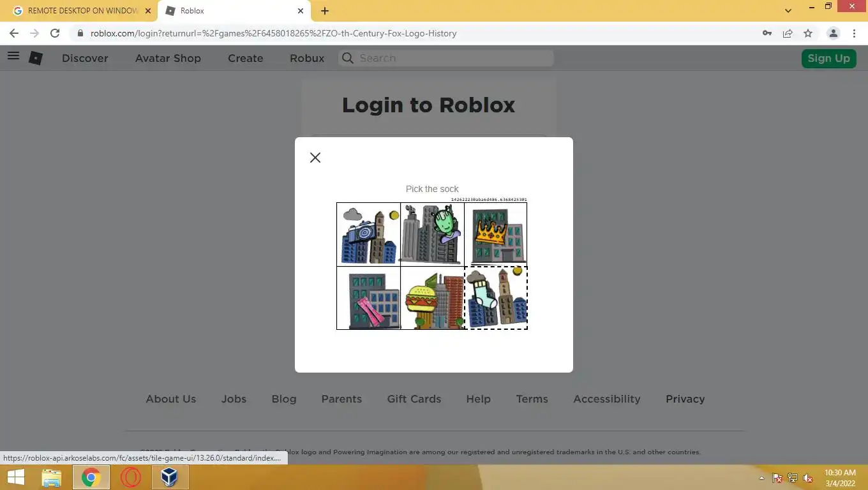Image resolution: width=868 pixels, height=490 pixels.
Task: Open a new browser tab
Action: click(325, 11)
